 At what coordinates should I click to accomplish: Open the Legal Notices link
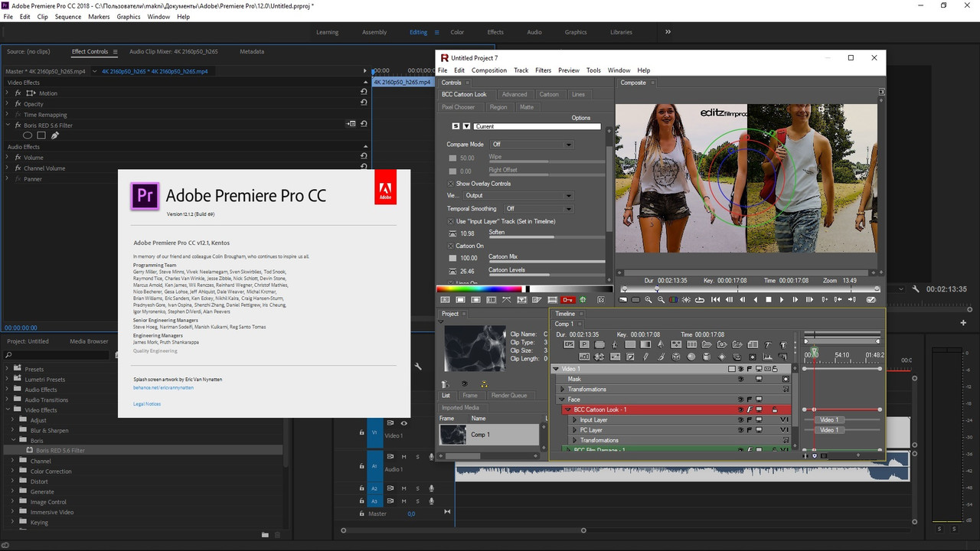point(147,403)
